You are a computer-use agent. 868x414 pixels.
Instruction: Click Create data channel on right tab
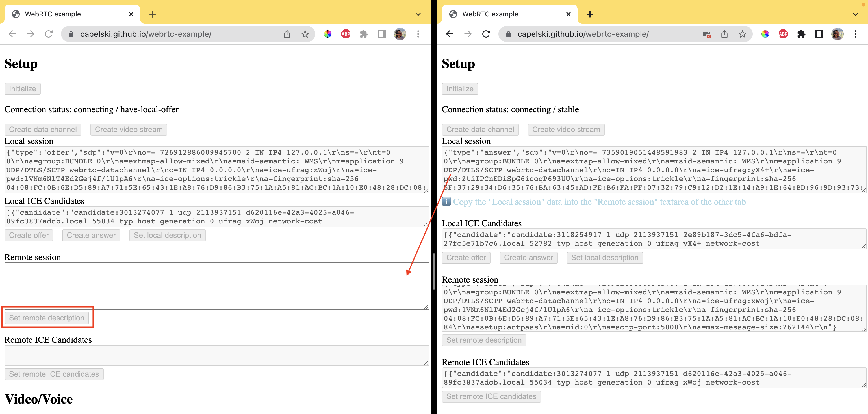tap(480, 129)
